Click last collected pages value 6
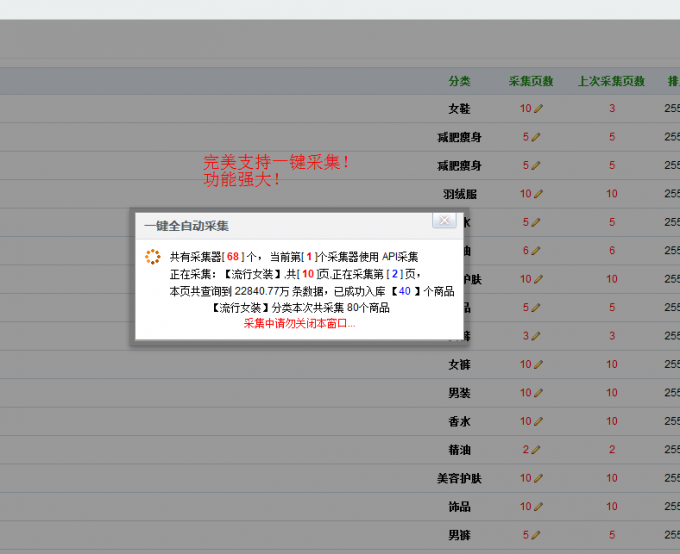Image resolution: width=680 pixels, height=554 pixels. pos(612,250)
